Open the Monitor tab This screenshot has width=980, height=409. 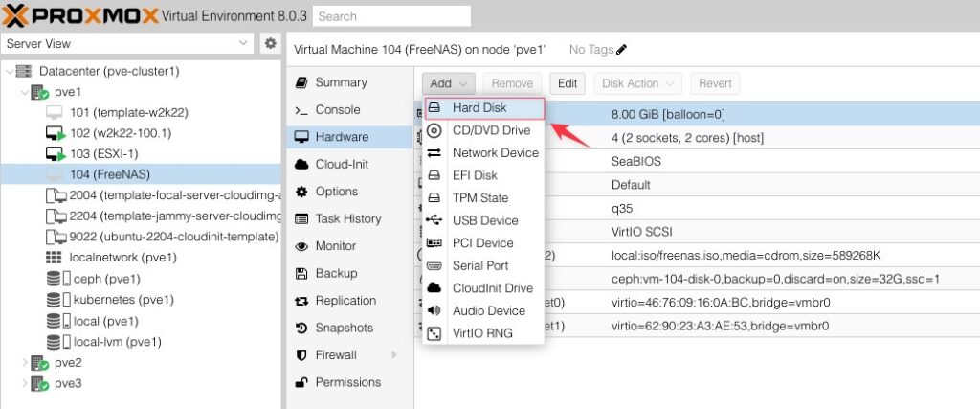click(349, 246)
